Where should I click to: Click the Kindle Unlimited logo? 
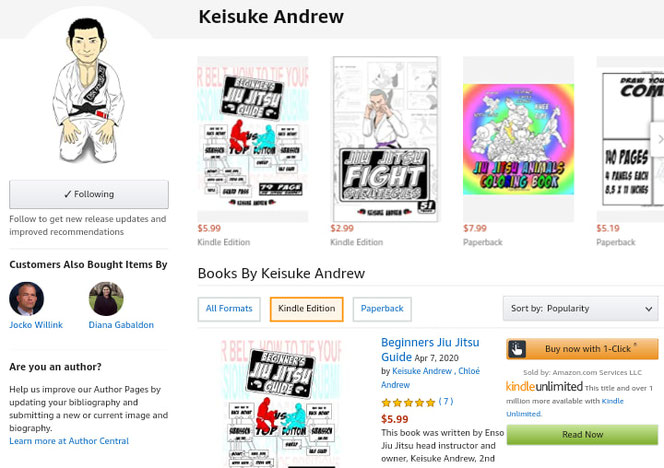tap(544, 386)
